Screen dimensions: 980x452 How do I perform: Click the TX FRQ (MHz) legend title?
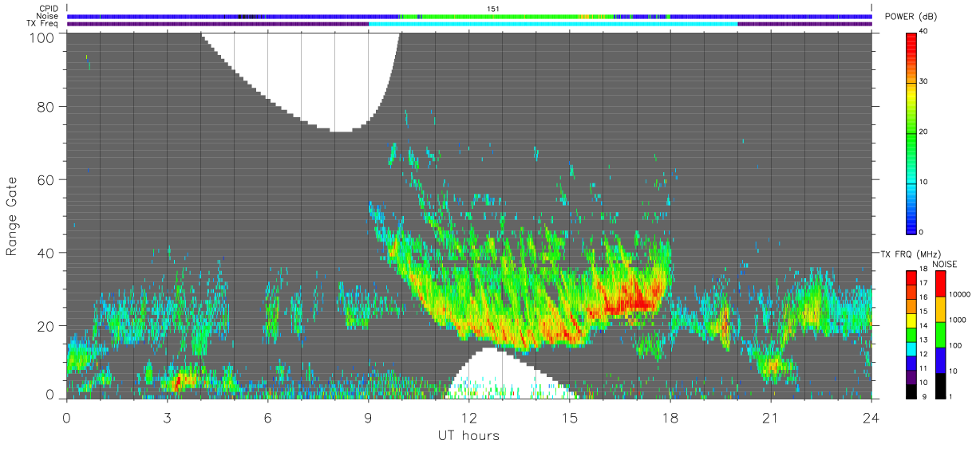pos(911,254)
